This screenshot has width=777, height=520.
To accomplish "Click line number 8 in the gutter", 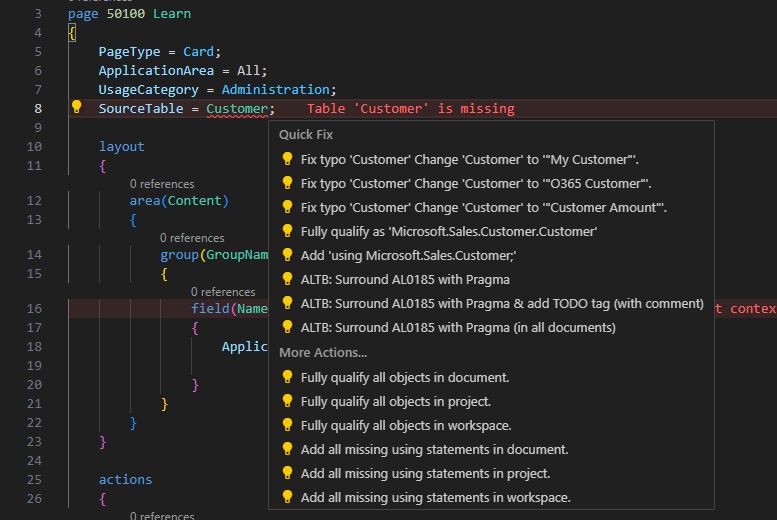I will [x=38, y=109].
